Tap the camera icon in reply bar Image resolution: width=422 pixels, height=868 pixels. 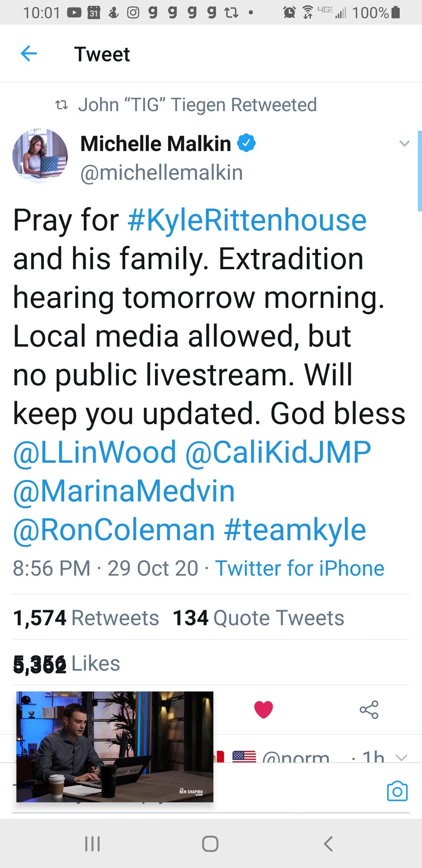point(397,791)
